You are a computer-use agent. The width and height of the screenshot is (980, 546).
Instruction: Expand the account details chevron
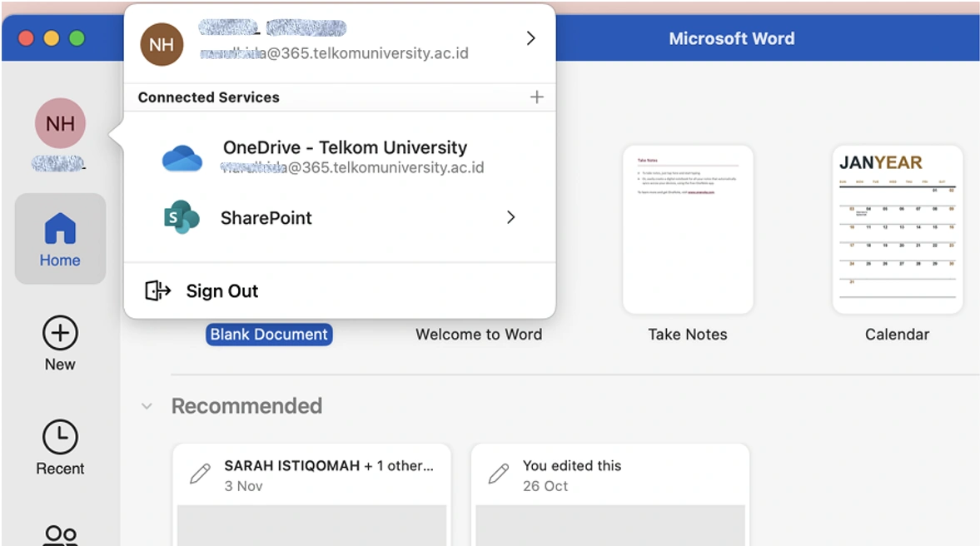point(530,37)
